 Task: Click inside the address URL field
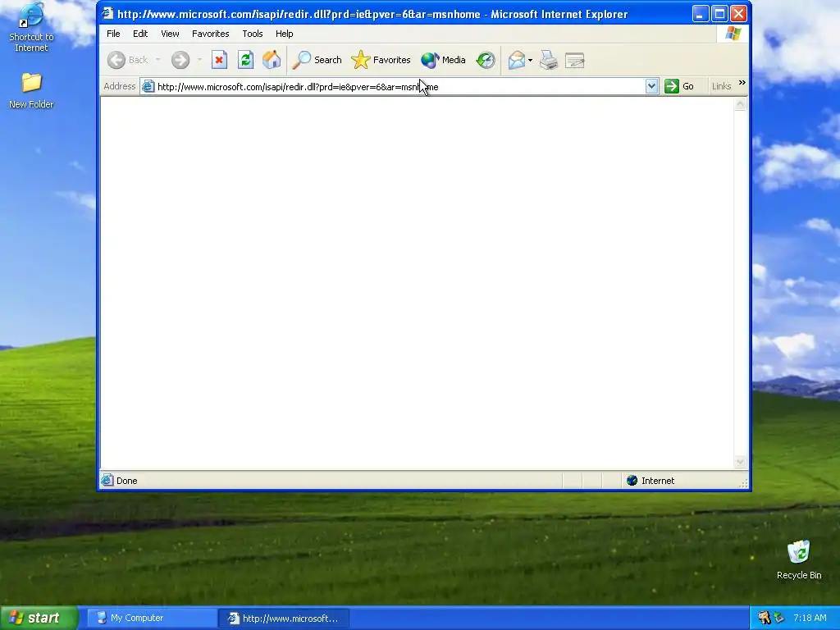(x=399, y=87)
